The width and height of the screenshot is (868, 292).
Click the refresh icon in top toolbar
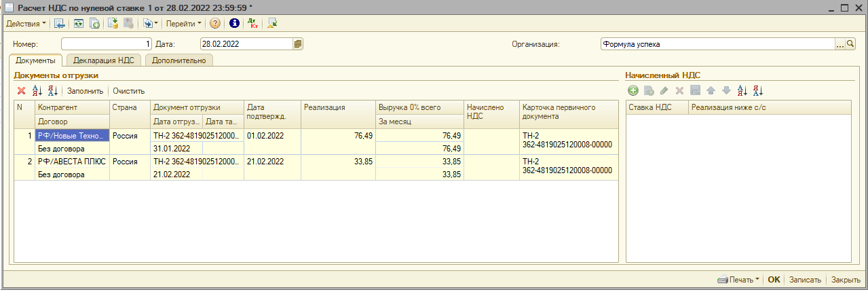[x=79, y=23]
